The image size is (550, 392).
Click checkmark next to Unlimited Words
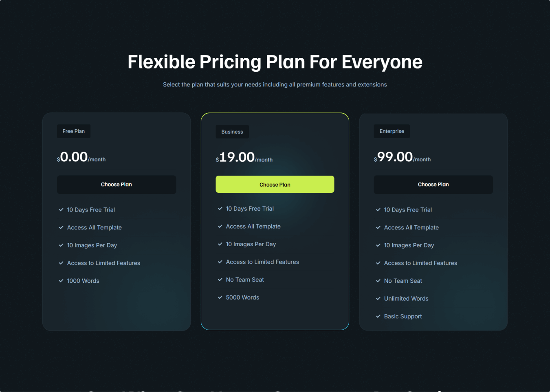[x=378, y=299]
